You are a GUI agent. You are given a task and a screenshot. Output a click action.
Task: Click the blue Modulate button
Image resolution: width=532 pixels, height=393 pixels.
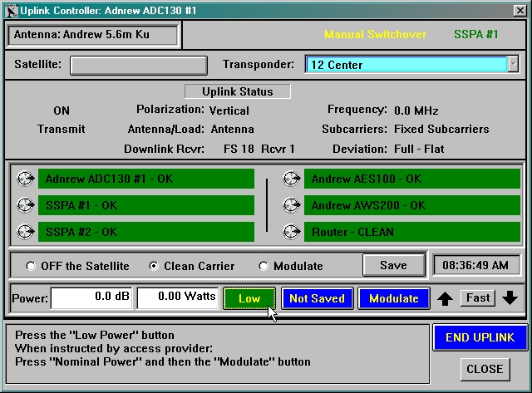[393, 298]
